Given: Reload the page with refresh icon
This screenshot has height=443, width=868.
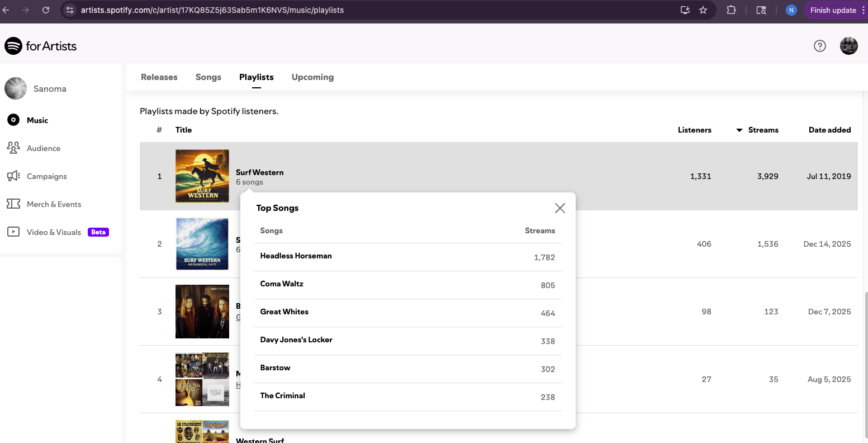Looking at the screenshot, I should pos(46,10).
